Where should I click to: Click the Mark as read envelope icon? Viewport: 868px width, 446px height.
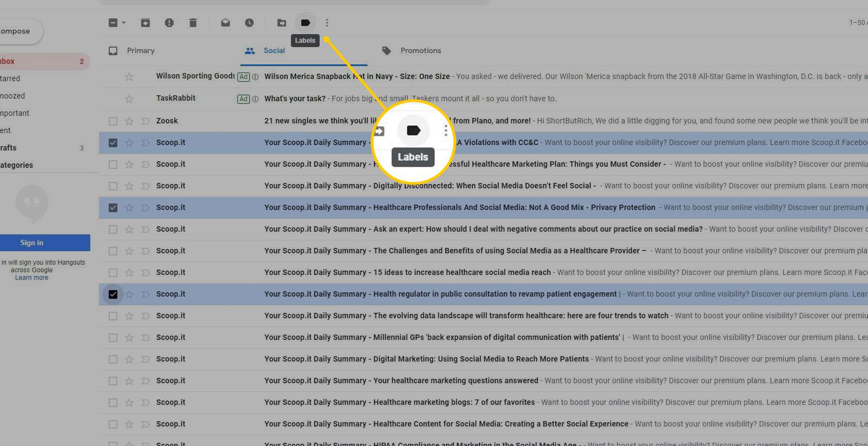click(x=226, y=23)
